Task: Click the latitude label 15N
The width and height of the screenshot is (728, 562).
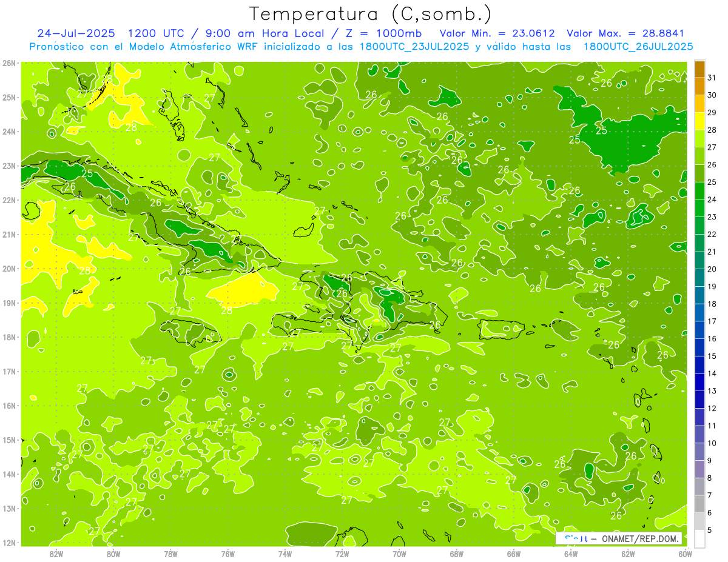Action: 9,440
